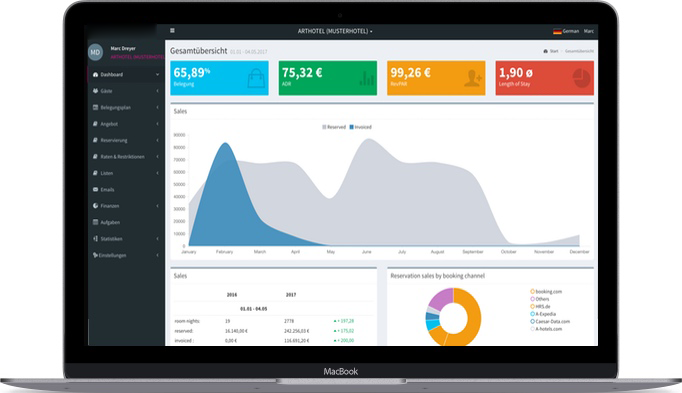Click the '+ 197,28' room nights change
682x393 pixels.
coord(344,321)
